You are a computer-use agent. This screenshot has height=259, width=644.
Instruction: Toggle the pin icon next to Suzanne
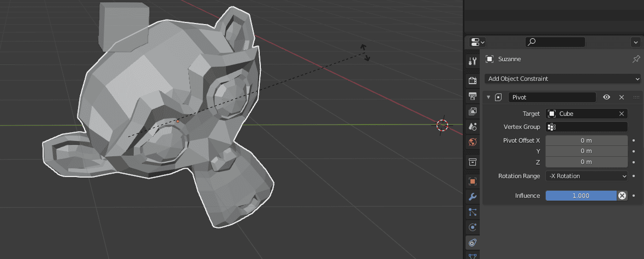click(x=636, y=59)
